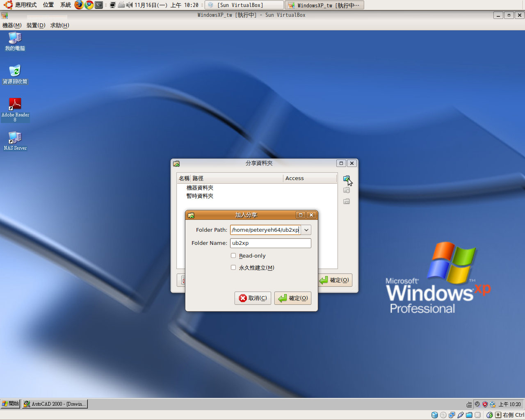Click the hard disk activity status icon
The width and height of the screenshot is (525, 420).
[434, 415]
